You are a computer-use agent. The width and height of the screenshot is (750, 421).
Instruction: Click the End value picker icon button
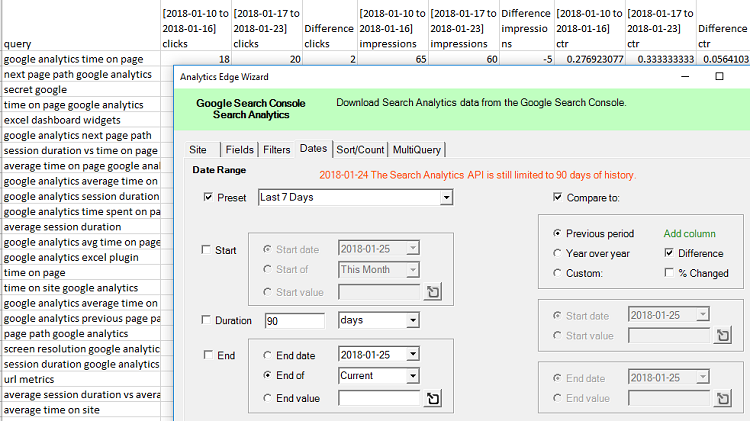432,398
